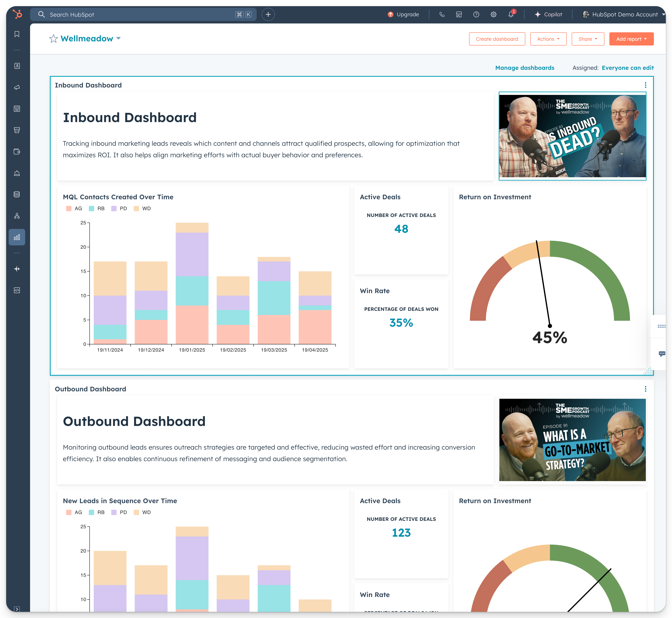Toggle AG legend in New Leads chart
The height and width of the screenshot is (618, 672).
74,512
